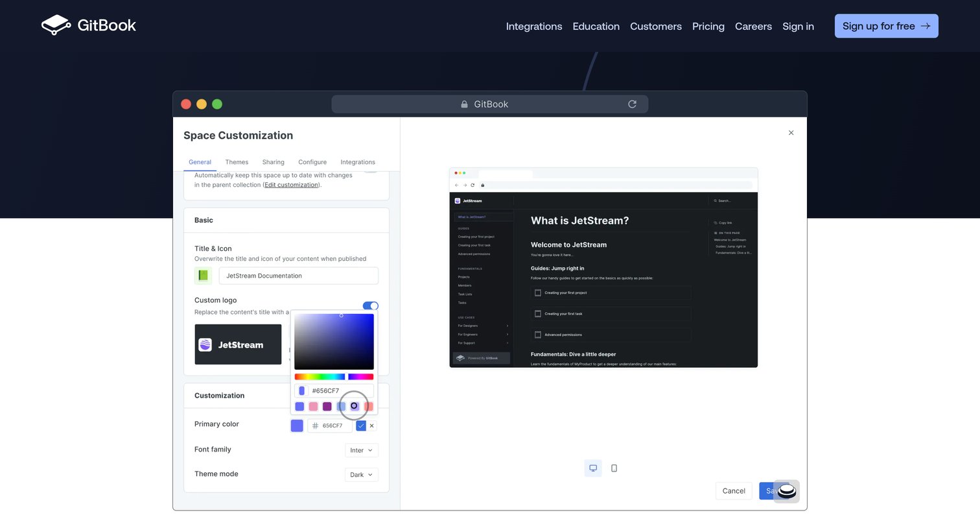Viewport: 980px width, 528px height.
Task: Discard primary color change with small x
Action: coord(371,426)
